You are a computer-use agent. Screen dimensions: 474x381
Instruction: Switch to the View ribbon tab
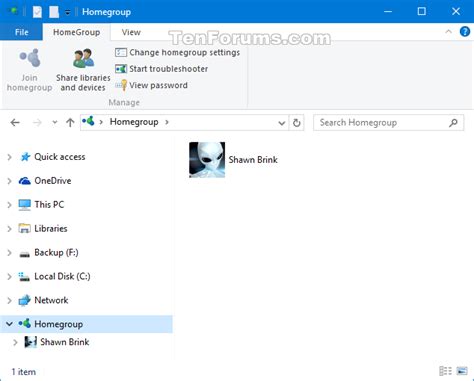(131, 32)
